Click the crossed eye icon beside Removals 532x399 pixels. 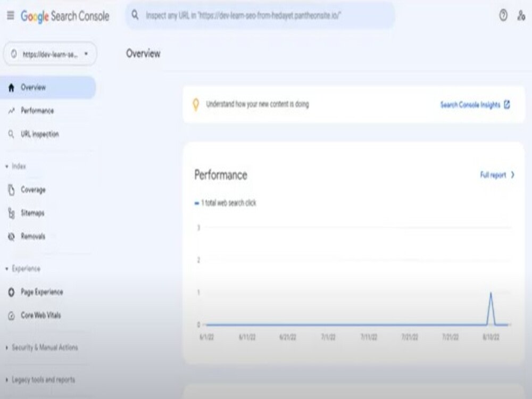[x=11, y=237]
